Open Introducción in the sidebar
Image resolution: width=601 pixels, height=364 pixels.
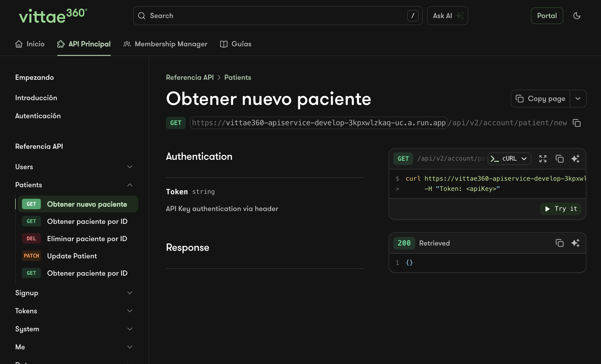(36, 98)
